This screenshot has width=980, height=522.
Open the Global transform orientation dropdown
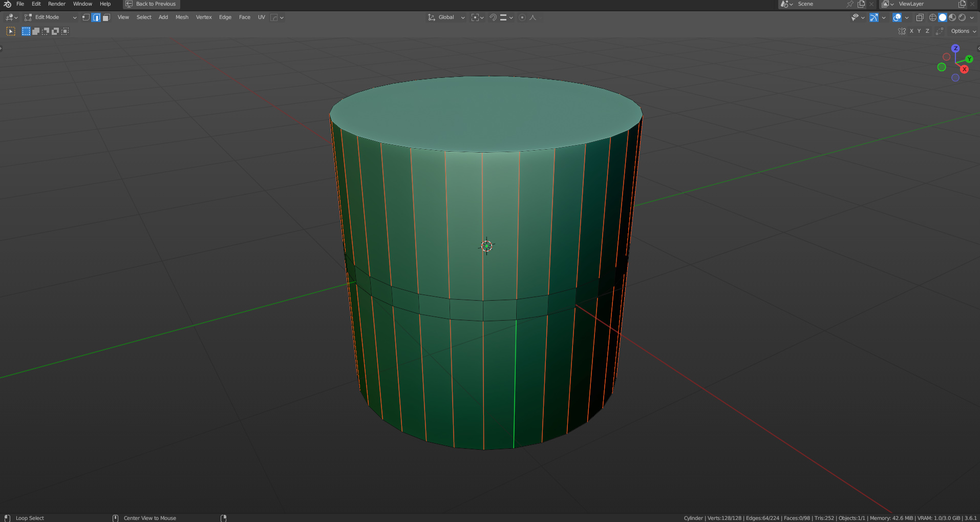pyautogui.click(x=446, y=17)
